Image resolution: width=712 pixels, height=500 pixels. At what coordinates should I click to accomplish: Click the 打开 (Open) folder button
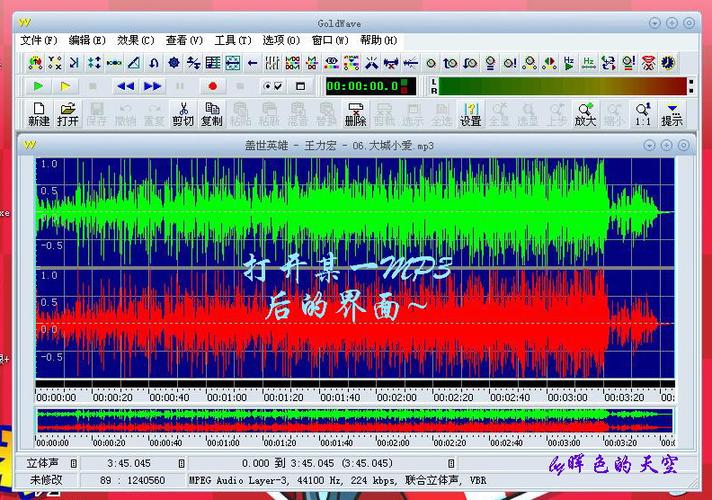[x=68, y=114]
